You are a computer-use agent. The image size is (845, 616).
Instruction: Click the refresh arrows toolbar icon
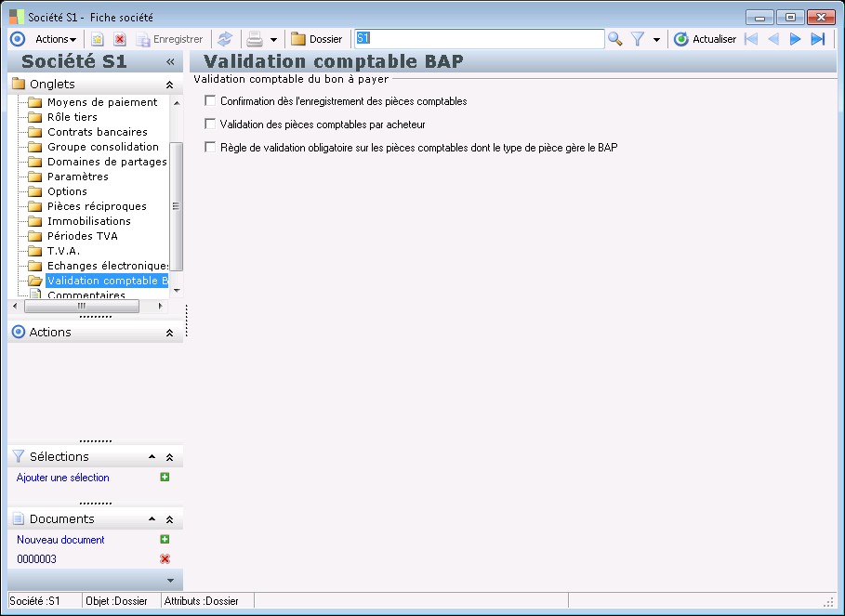pos(224,39)
